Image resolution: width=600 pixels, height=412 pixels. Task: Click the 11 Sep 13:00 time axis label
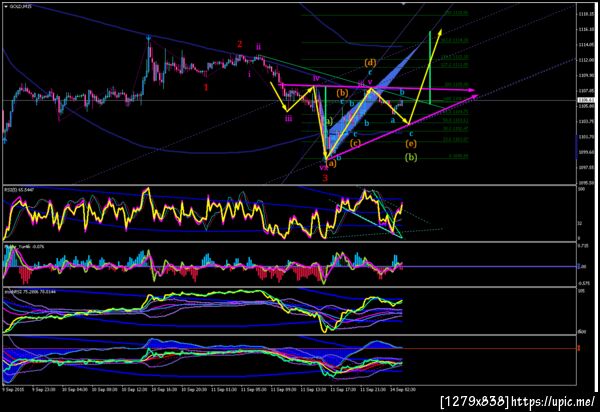click(x=314, y=389)
